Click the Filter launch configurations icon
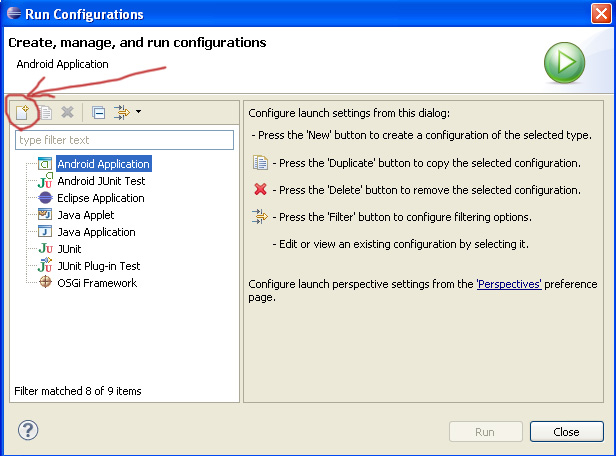Viewport: 616px width, 456px height. 122,112
